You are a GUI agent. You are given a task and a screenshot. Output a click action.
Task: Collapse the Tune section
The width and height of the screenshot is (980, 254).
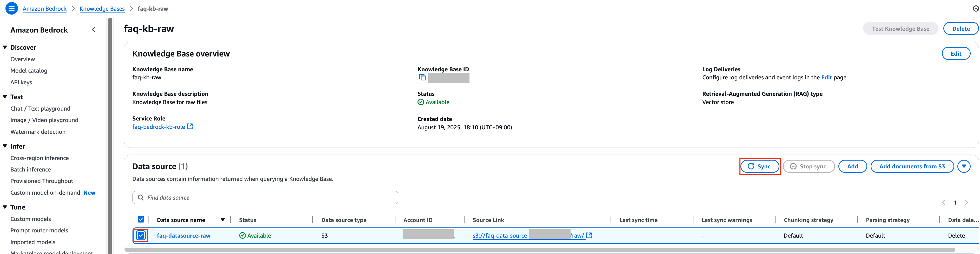pyautogui.click(x=5, y=207)
